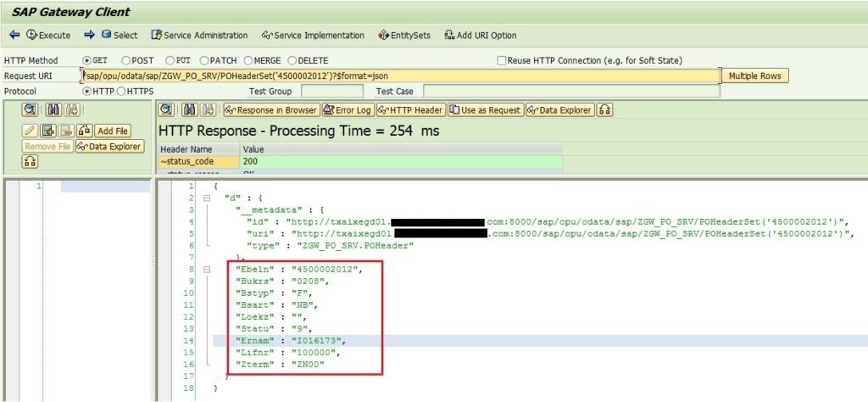Click Use as Request button
This screenshot has height=402, width=868.
pyautogui.click(x=486, y=109)
